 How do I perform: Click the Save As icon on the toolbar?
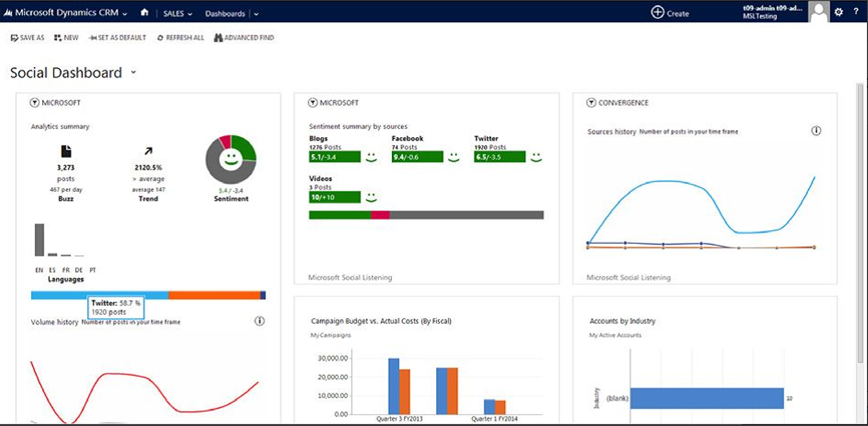point(14,38)
